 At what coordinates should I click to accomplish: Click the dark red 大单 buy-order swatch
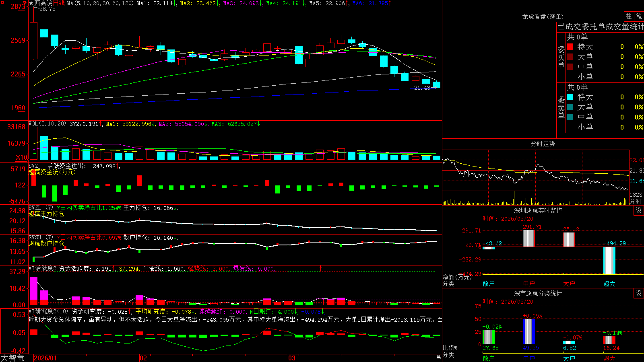pos(570,57)
